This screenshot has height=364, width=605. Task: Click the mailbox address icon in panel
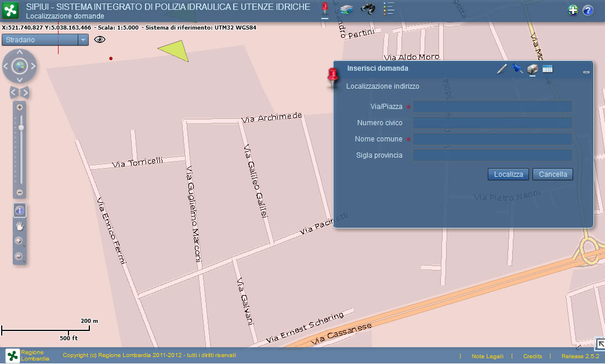(x=532, y=69)
